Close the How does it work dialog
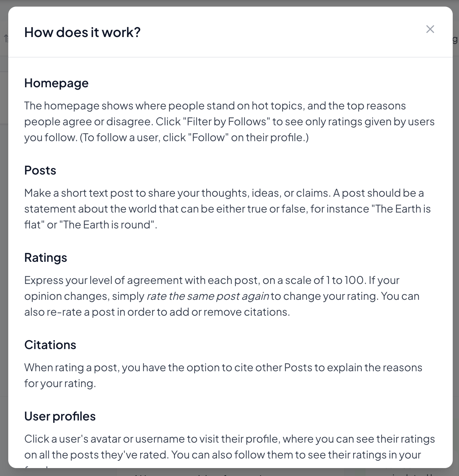 pyautogui.click(x=430, y=29)
